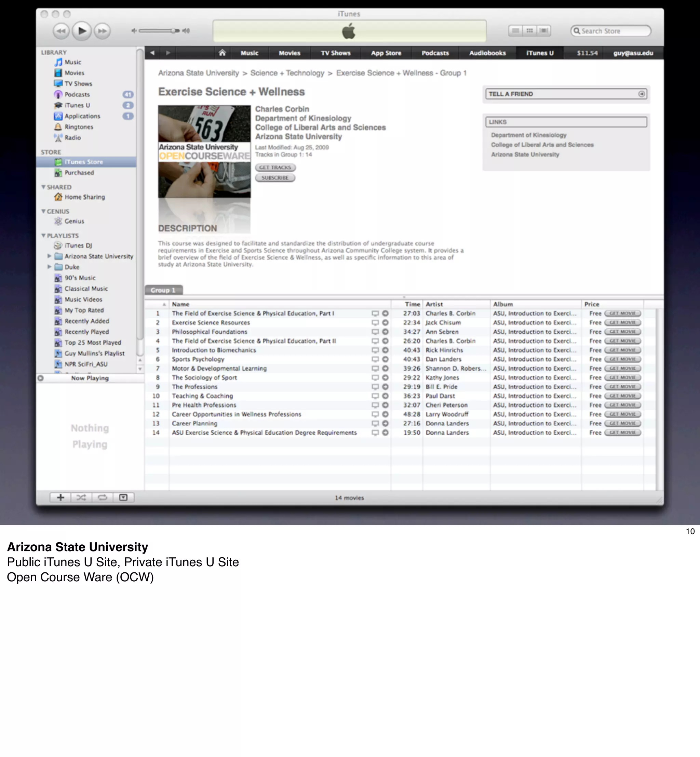Select iTunes Store in the sidebar
Viewport: 700px width, 757px height.
coord(86,162)
